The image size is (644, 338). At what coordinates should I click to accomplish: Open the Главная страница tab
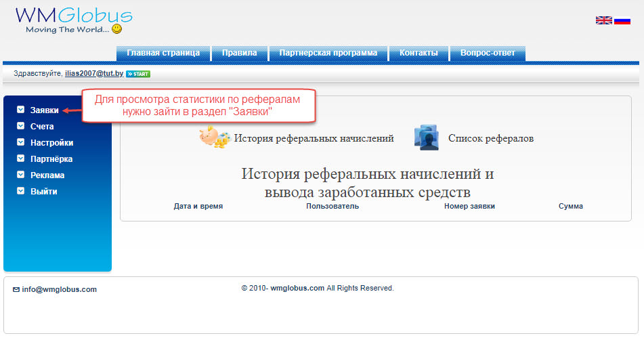[163, 53]
